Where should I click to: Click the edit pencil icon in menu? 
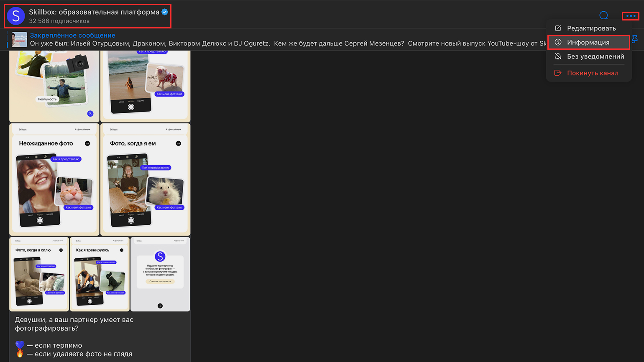point(558,28)
